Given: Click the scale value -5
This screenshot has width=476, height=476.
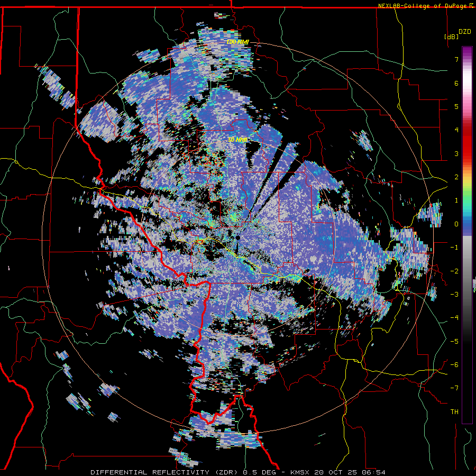Looking at the screenshot, I should (454, 342).
